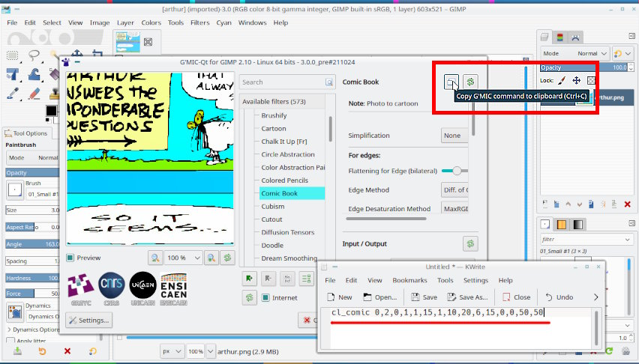Click filter selection mode list icon
Viewport: 639px width, 364px height.
click(x=307, y=279)
